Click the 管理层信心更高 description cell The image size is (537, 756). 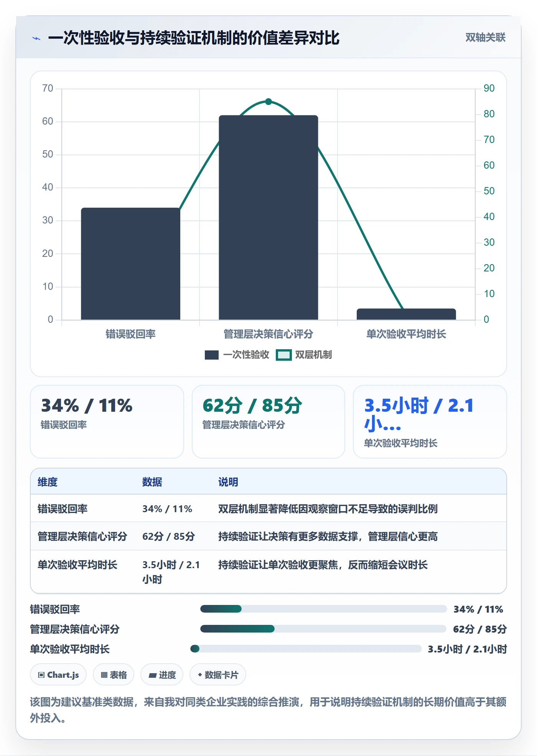[328, 536]
